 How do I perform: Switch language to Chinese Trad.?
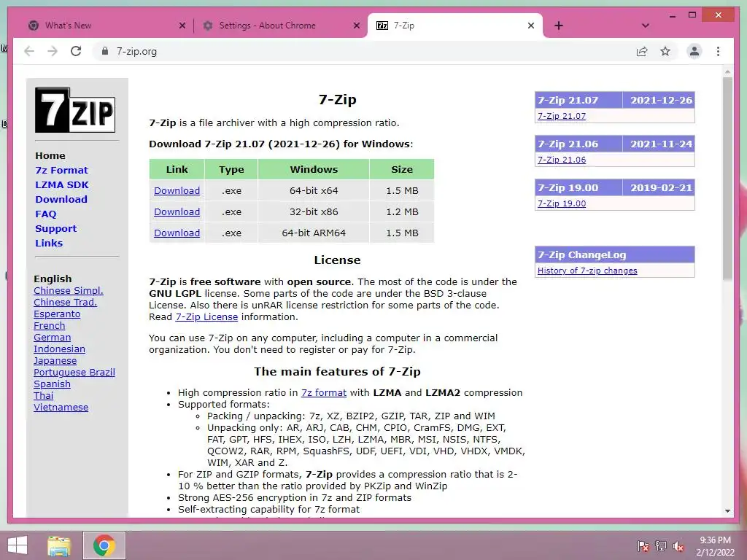click(x=65, y=303)
